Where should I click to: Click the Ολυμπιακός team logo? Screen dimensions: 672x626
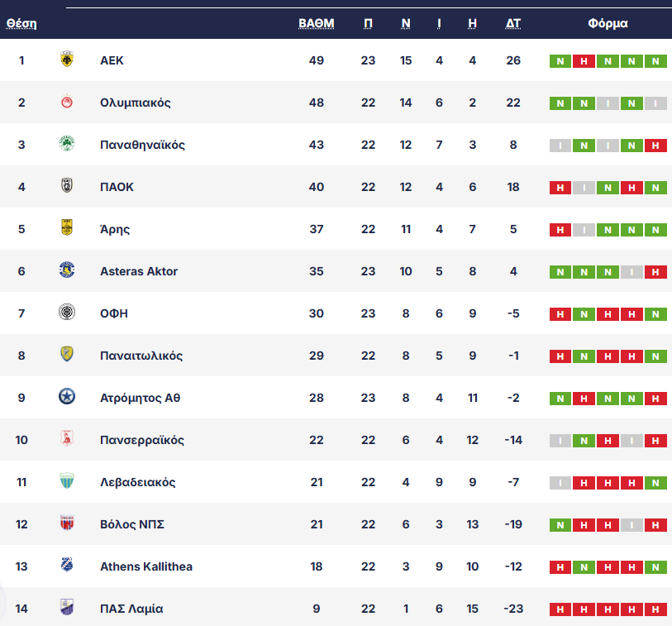pos(67,102)
